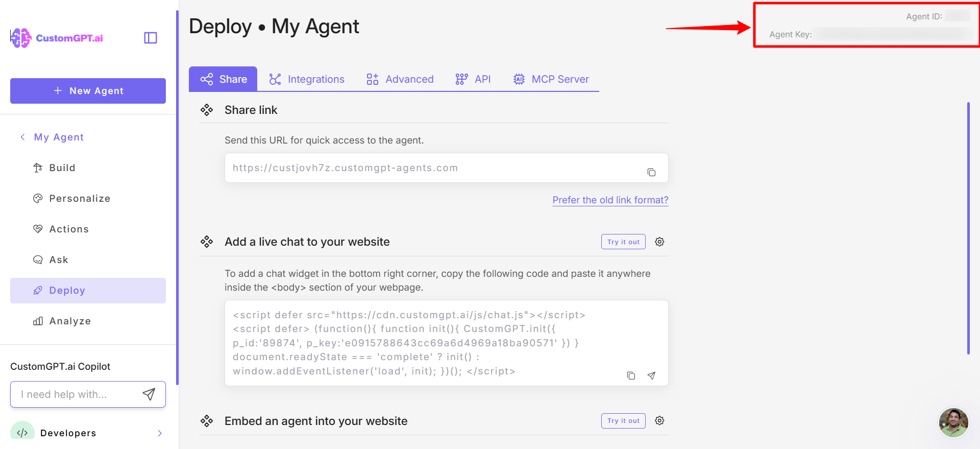
Task: Click the Embed agent section icon
Action: tap(207, 421)
